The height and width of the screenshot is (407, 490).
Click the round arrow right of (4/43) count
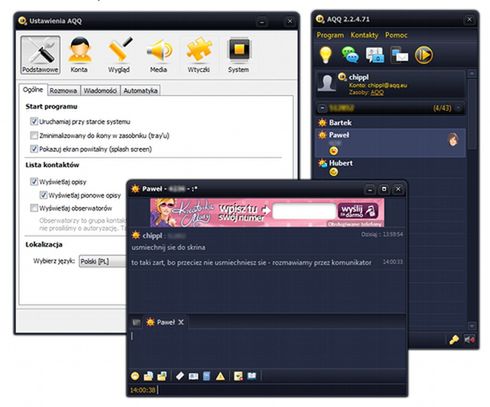pyautogui.click(x=458, y=108)
